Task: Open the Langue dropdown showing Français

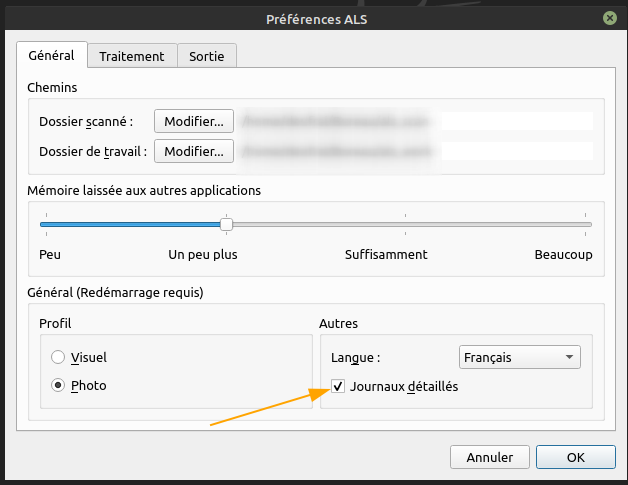Action: (x=519, y=357)
